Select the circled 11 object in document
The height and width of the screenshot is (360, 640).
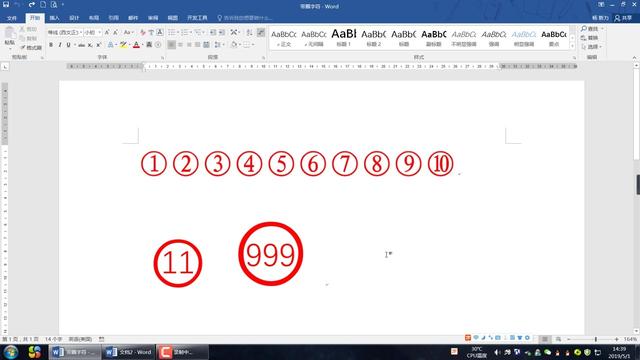(x=178, y=263)
